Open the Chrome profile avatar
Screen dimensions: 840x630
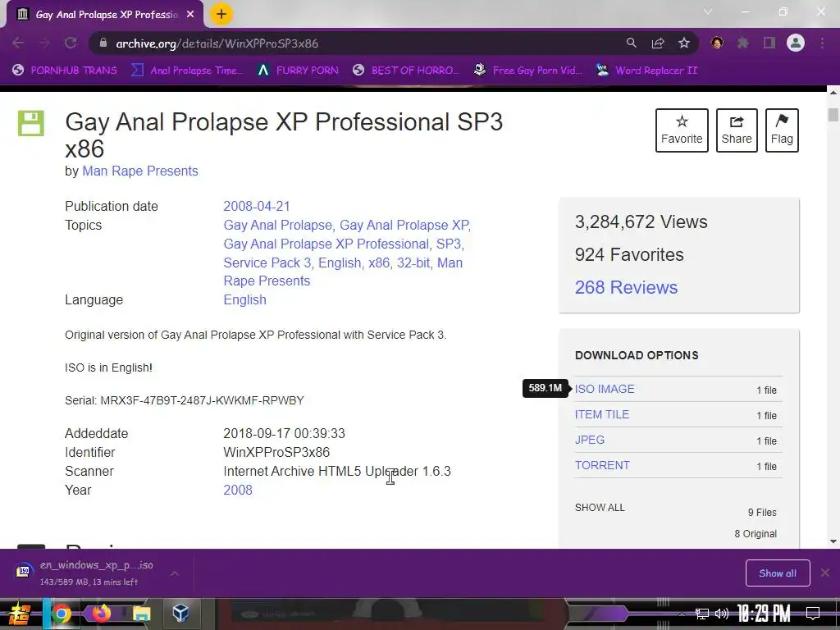pyautogui.click(x=796, y=43)
